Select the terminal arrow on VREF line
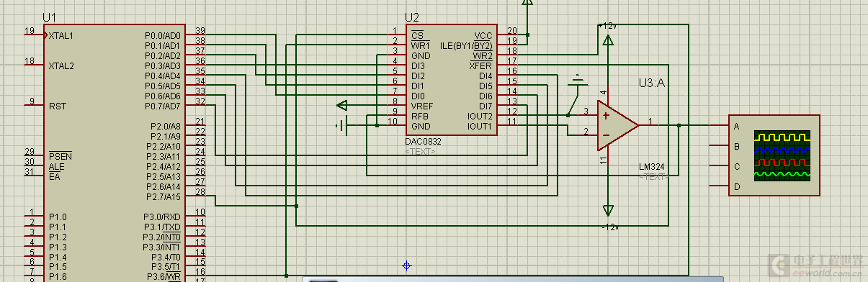The image size is (868, 282). click(x=341, y=106)
